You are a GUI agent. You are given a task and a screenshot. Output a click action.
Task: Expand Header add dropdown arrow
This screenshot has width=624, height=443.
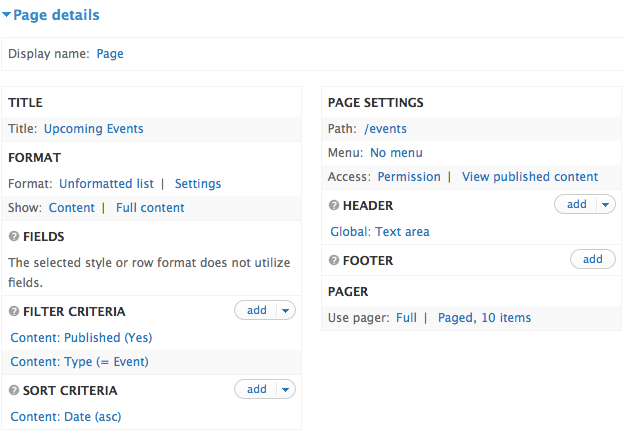pyautogui.click(x=606, y=205)
